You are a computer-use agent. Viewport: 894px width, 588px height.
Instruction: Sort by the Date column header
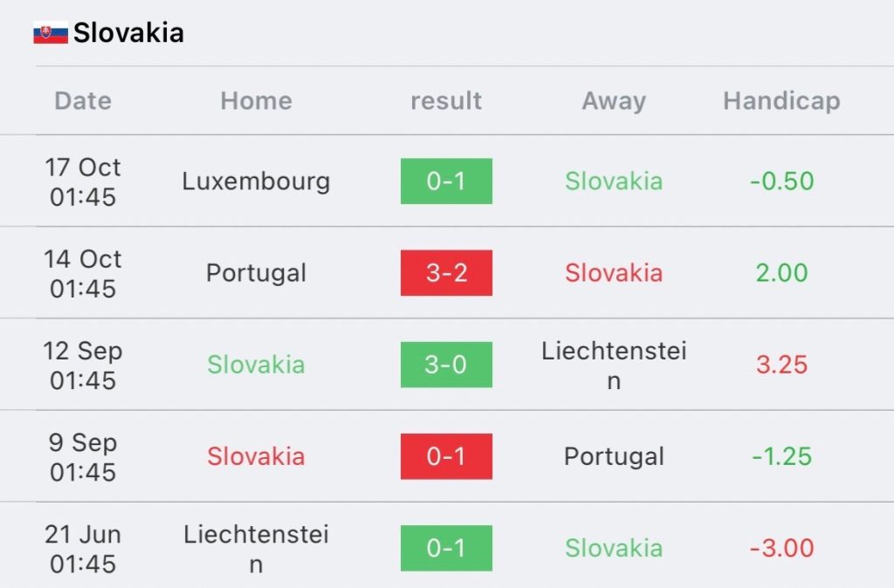[83, 101]
